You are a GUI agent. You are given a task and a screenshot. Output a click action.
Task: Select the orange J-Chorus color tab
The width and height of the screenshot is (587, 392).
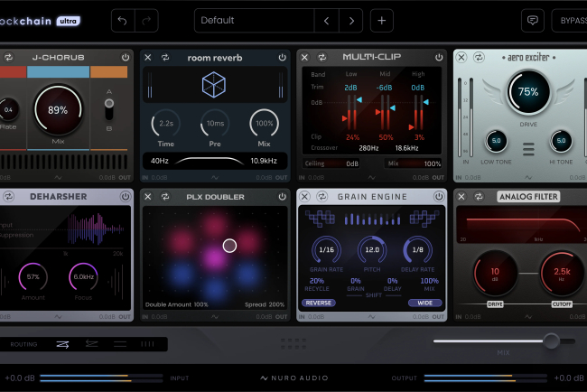(109, 72)
